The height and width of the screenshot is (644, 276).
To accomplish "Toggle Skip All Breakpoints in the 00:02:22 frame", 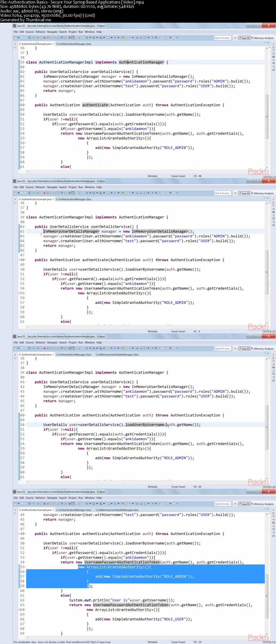I will point(33,38).
